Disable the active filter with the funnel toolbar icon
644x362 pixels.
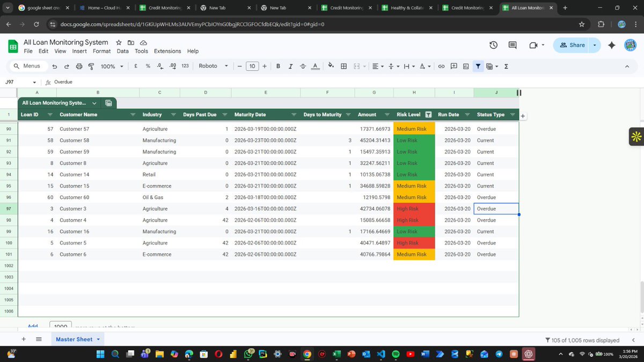(478, 66)
